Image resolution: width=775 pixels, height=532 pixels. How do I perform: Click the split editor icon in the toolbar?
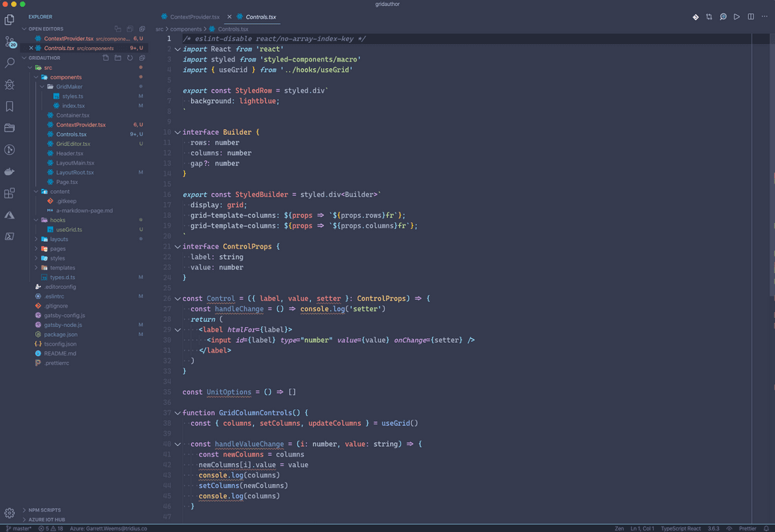[751, 16]
